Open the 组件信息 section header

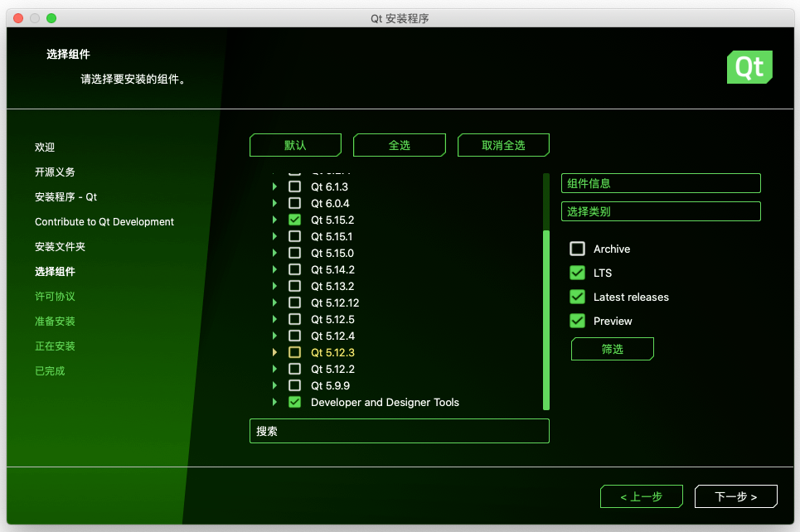(661, 183)
